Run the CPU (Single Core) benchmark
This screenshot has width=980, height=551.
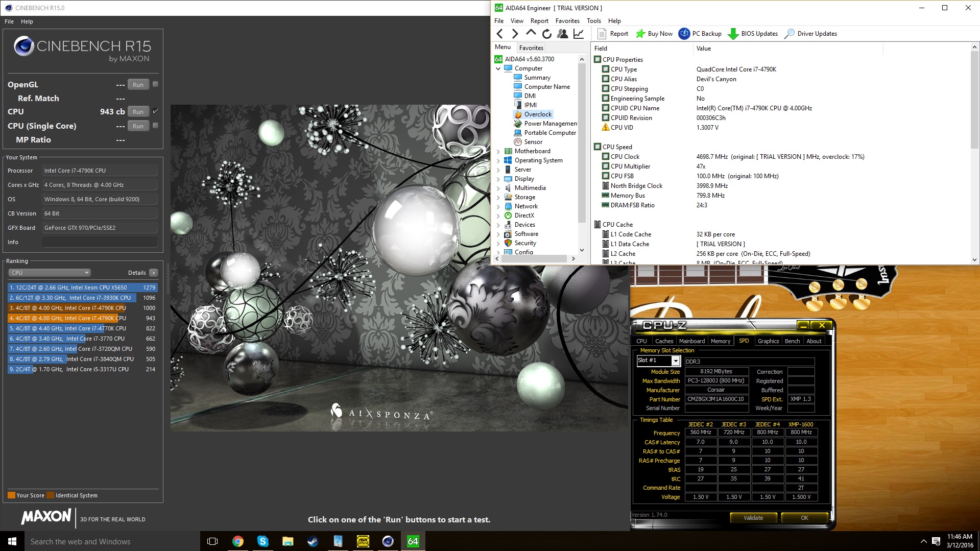click(138, 126)
